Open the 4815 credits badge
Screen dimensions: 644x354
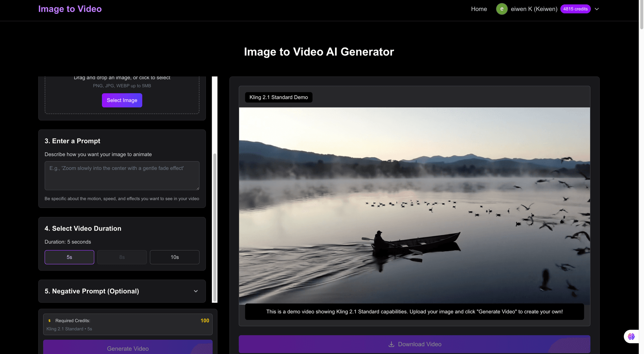tap(576, 9)
